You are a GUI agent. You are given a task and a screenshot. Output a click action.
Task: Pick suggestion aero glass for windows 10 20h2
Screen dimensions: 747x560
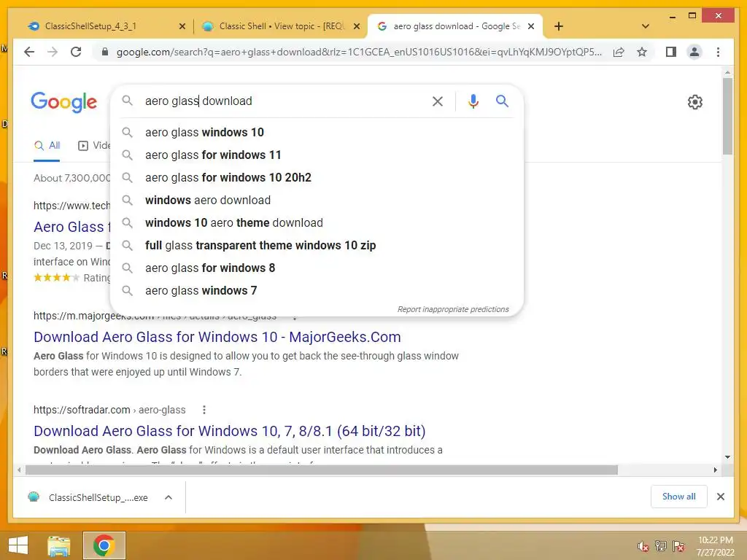coord(317,178)
